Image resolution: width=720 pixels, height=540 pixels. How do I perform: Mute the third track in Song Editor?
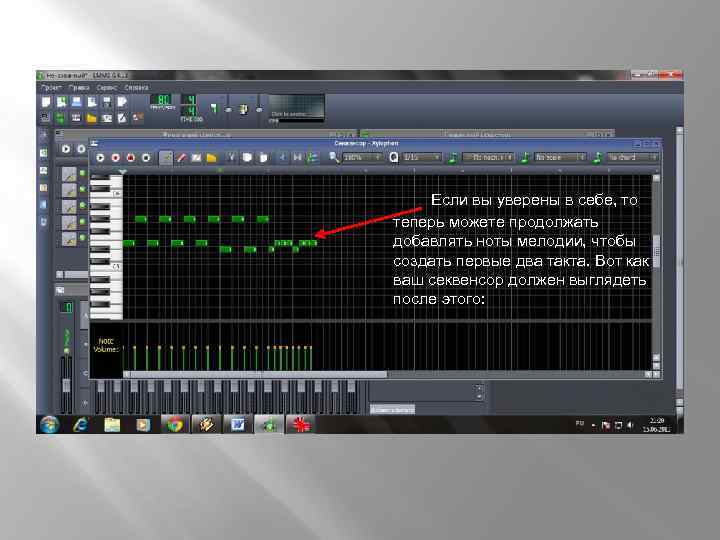point(83,205)
